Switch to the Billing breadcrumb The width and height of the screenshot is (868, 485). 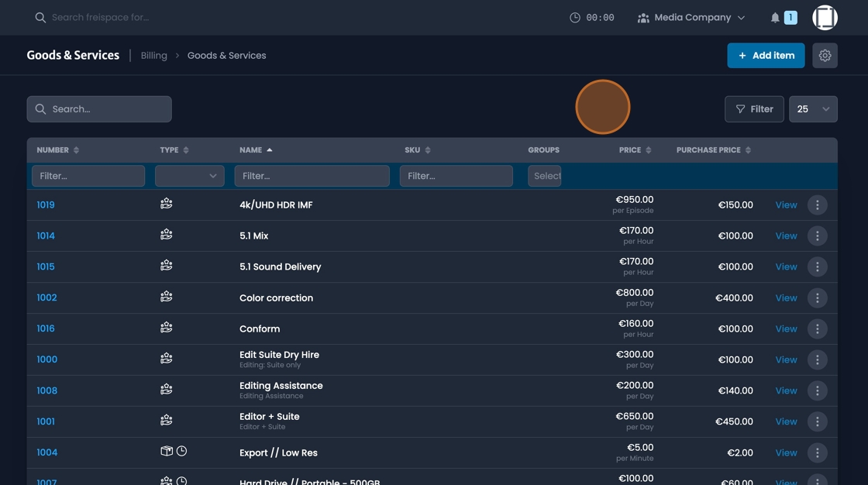point(153,55)
